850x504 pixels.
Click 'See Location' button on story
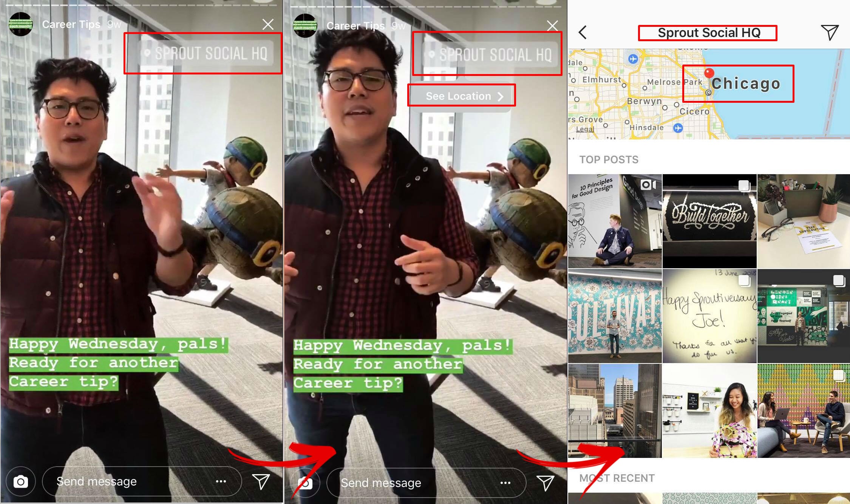tap(461, 96)
